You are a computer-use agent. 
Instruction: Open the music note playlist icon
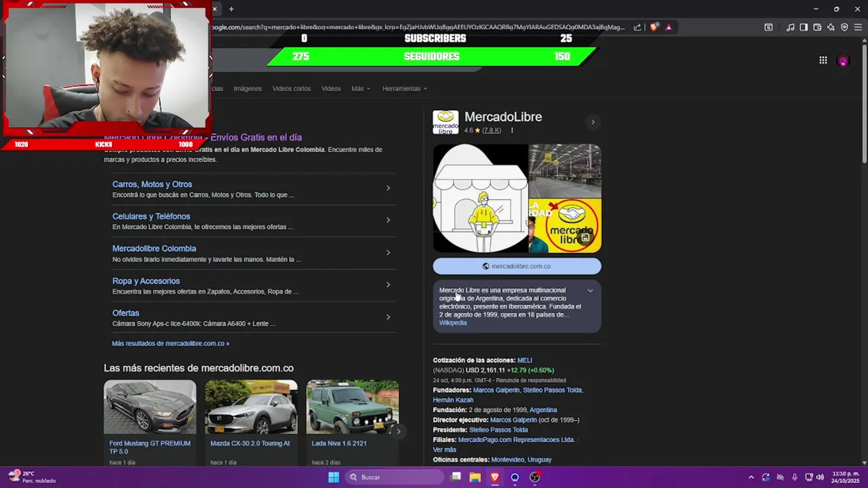point(790,27)
